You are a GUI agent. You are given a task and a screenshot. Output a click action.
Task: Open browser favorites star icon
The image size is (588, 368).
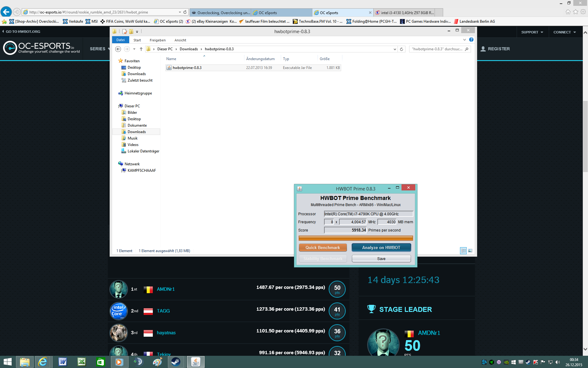pos(575,12)
